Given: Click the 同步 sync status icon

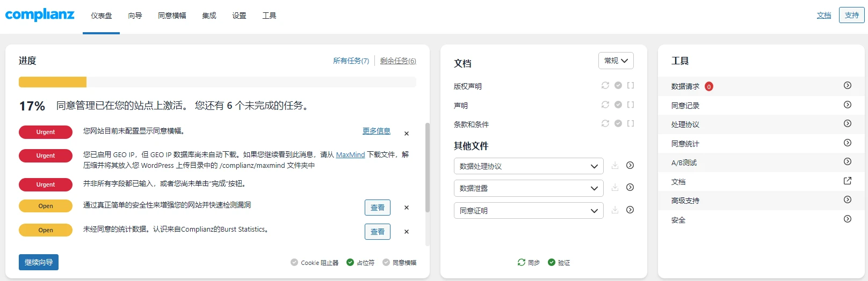Looking at the screenshot, I should tap(522, 262).
